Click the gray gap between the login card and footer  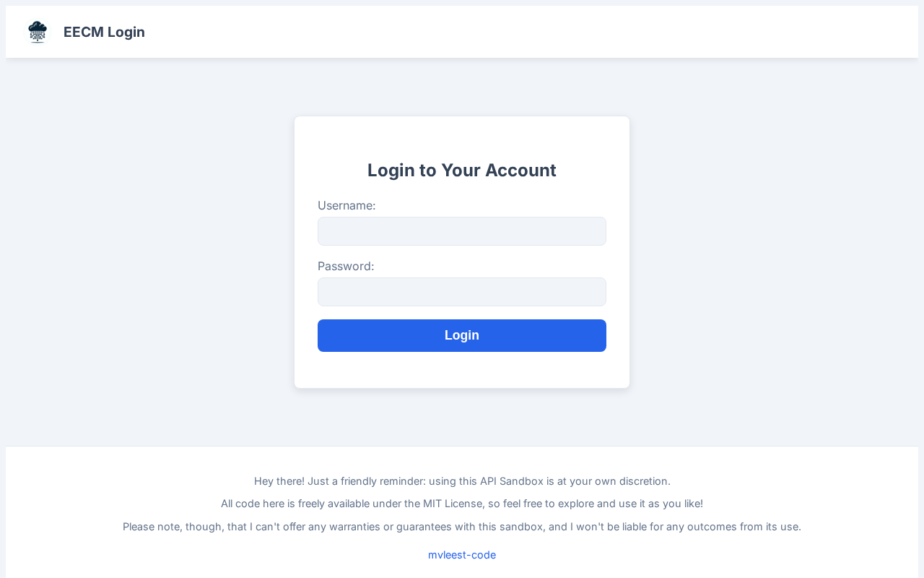click(x=462, y=418)
